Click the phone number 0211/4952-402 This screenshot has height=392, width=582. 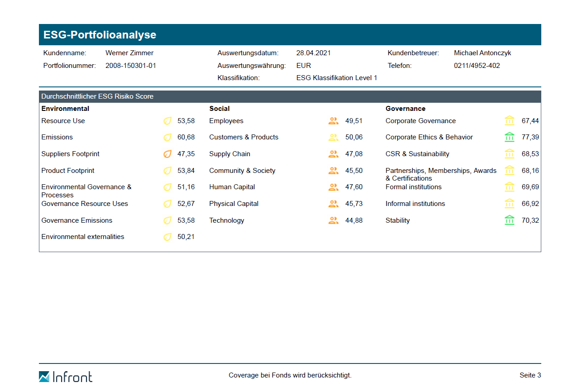[477, 66]
